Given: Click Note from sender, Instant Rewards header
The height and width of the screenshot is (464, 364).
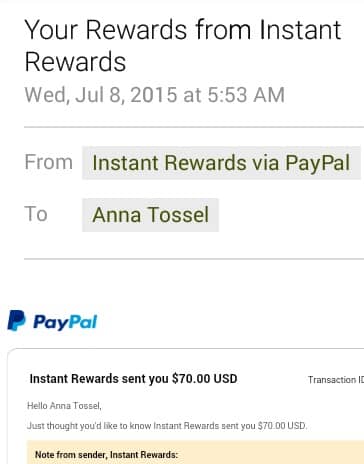Looking at the screenshot, I should [107, 455].
